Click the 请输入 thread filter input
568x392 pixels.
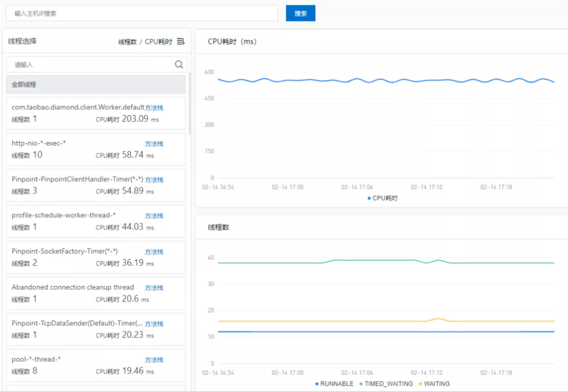pyautogui.click(x=97, y=65)
